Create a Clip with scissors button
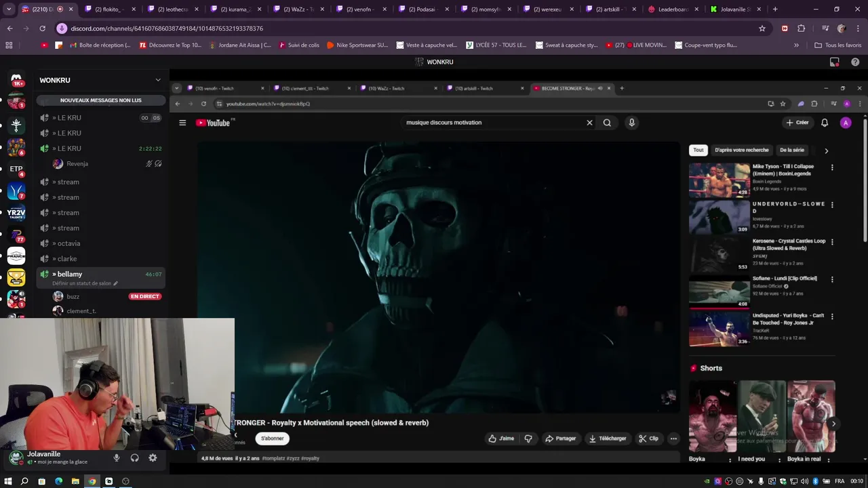 coord(649,439)
